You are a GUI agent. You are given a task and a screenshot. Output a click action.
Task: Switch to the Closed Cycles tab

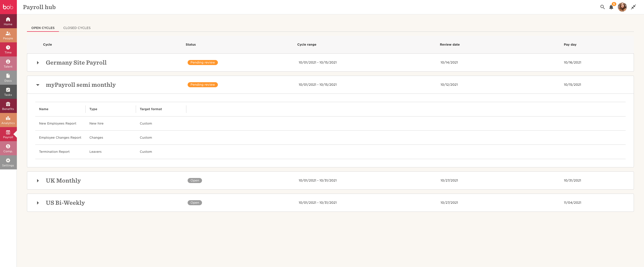77,28
